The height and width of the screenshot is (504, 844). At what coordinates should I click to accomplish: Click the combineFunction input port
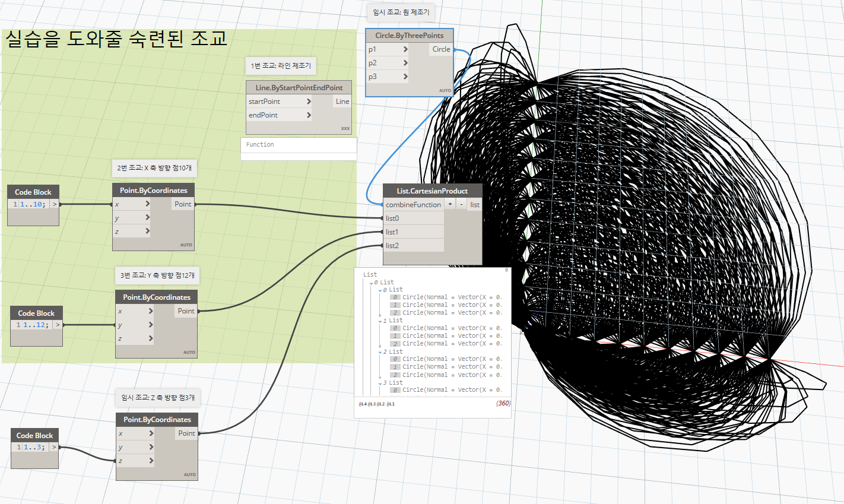[x=413, y=205]
